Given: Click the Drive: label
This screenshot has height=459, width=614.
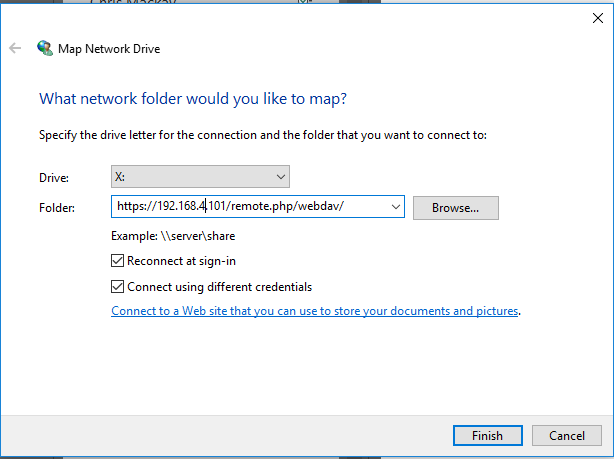Looking at the screenshot, I should pos(54,178).
